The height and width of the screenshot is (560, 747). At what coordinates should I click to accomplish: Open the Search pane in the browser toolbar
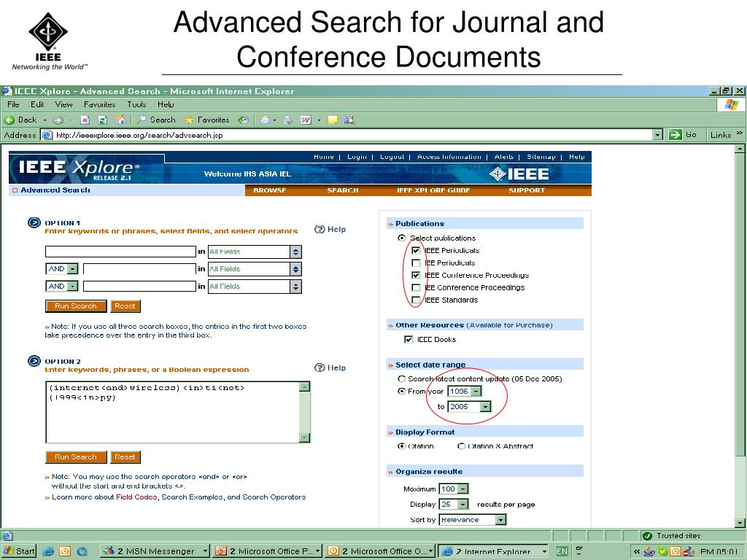coord(156,120)
